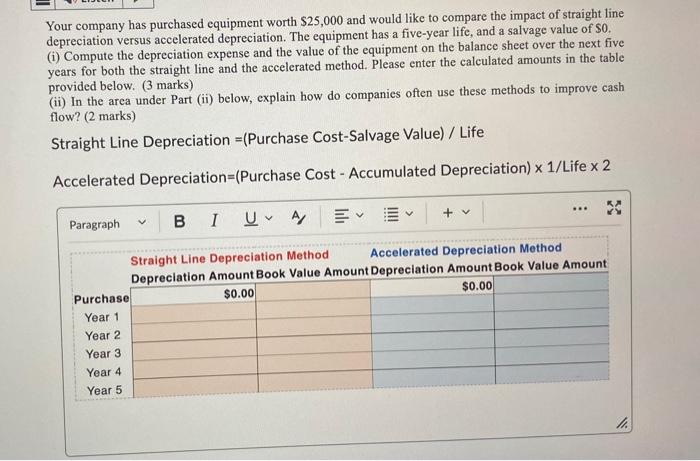The height and width of the screenshot is (461, 700).
Task: Click the editor resize handle in the corner
Action: (622, 423)
